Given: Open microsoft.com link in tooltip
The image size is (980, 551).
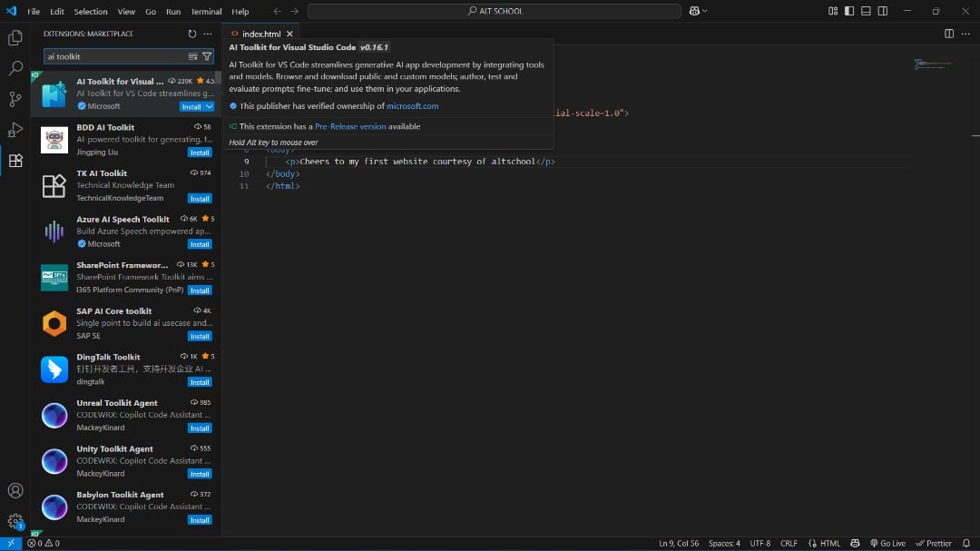Looking at the screenshot, I should (413, 106).
